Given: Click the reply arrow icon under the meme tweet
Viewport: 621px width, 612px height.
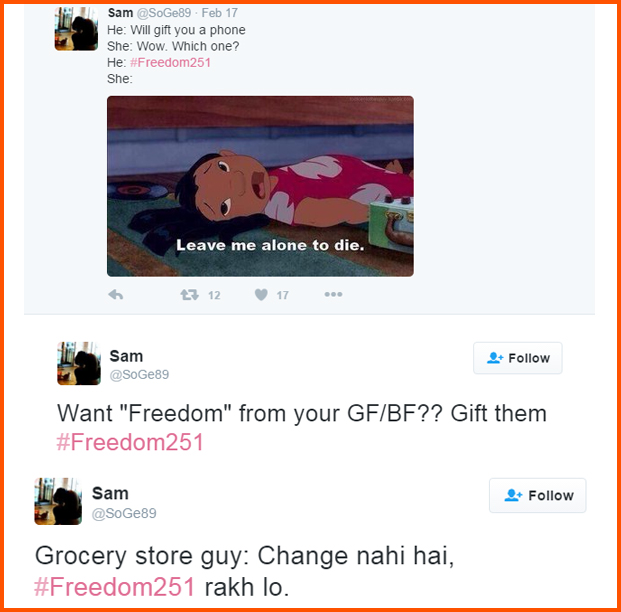Looking at the screenshot, I should [116, 295].
